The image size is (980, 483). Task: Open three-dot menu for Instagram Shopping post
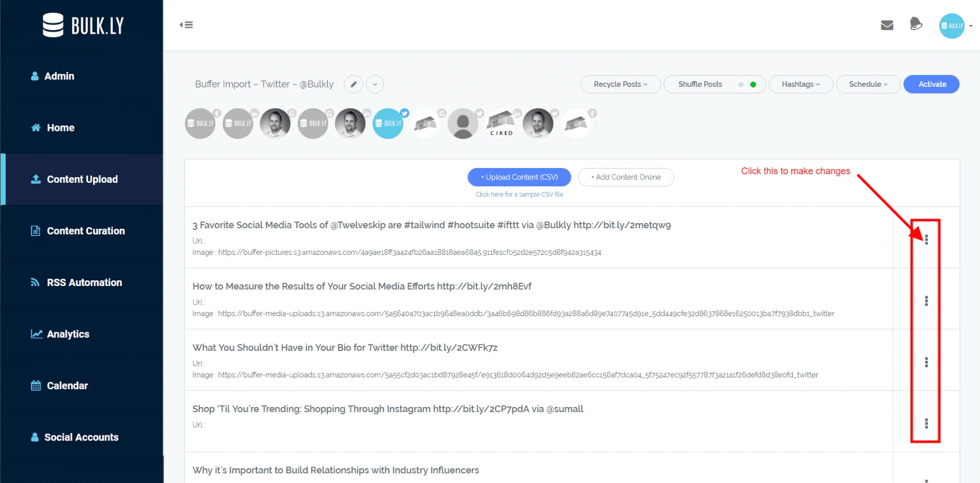pyautogui.click(x=926, y=423)
